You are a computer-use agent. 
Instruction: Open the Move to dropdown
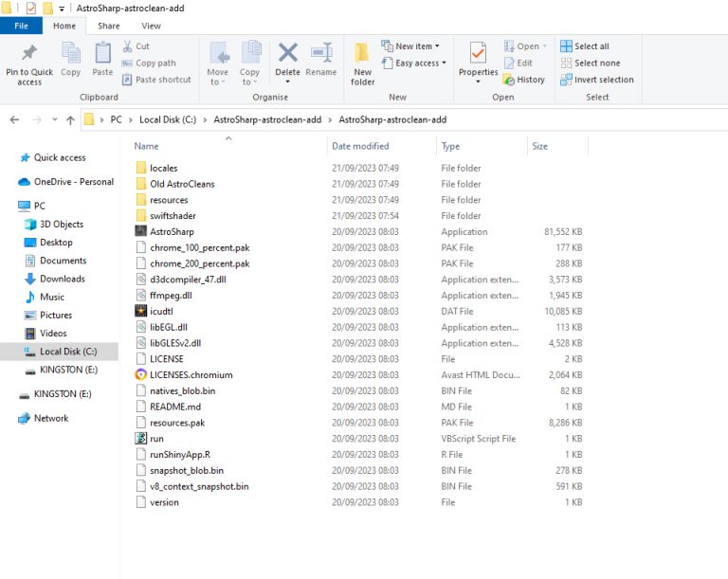tap(218, 77)
